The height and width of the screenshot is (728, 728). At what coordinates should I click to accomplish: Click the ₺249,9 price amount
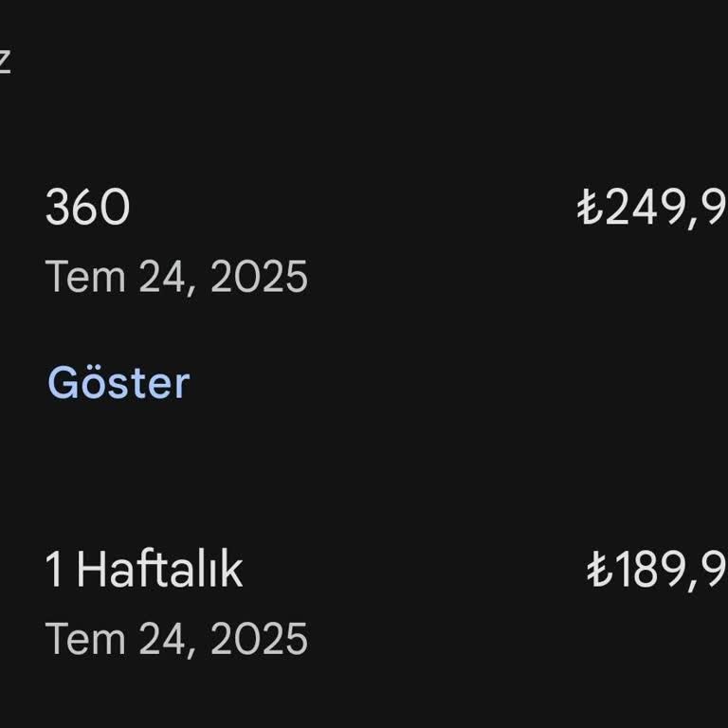tap(654, 209)
